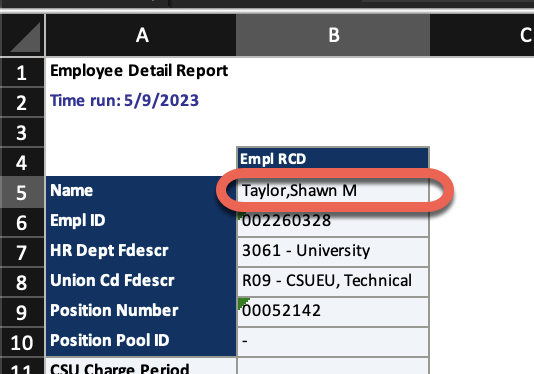534x374 pixels.
Task: Select row 5 header
Action: click(x=22, y=192)
